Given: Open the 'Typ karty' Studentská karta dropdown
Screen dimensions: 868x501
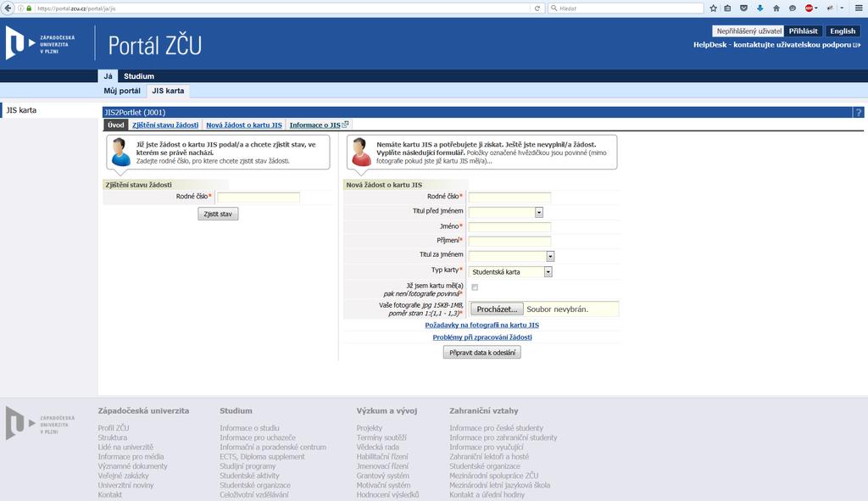Looking at the screenshot, I should coord(510,272).
